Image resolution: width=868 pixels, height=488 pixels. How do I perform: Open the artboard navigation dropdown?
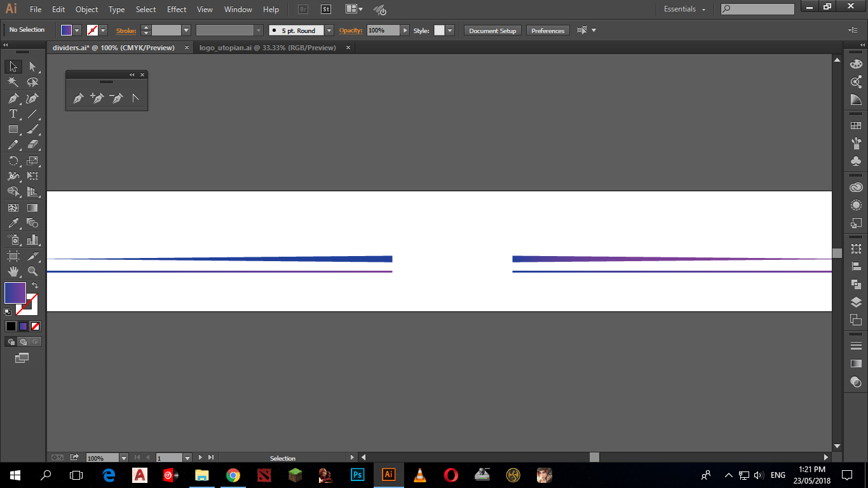point(187,457)
